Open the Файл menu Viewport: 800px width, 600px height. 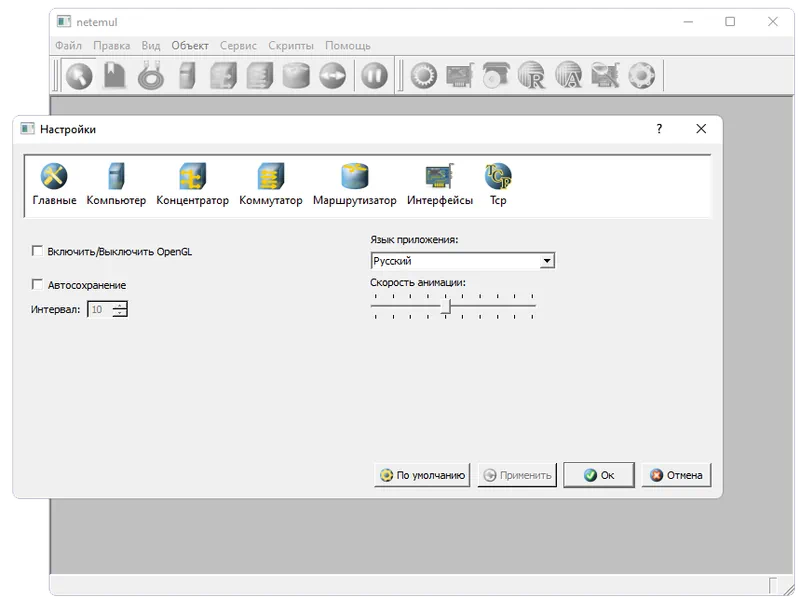pos(68,46)
